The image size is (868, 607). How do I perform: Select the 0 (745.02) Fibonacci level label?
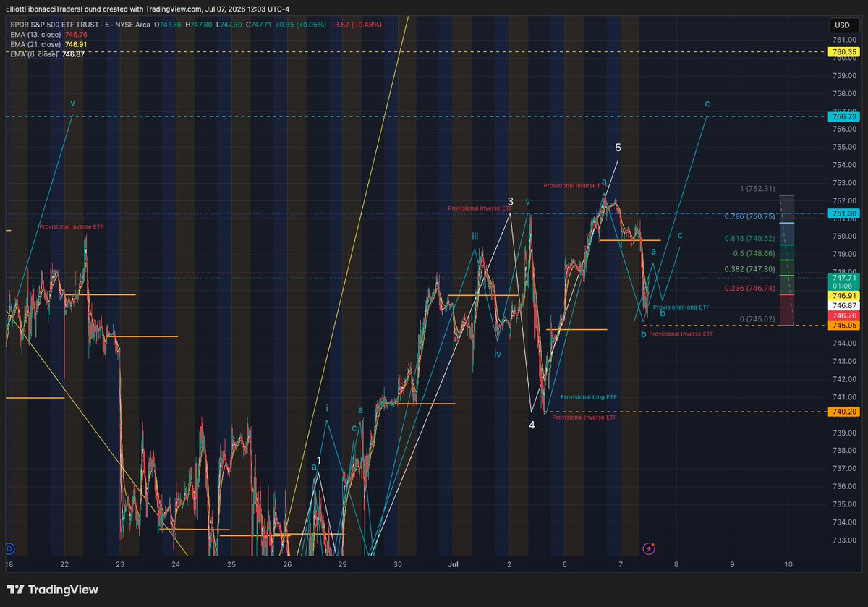[757, 318]
